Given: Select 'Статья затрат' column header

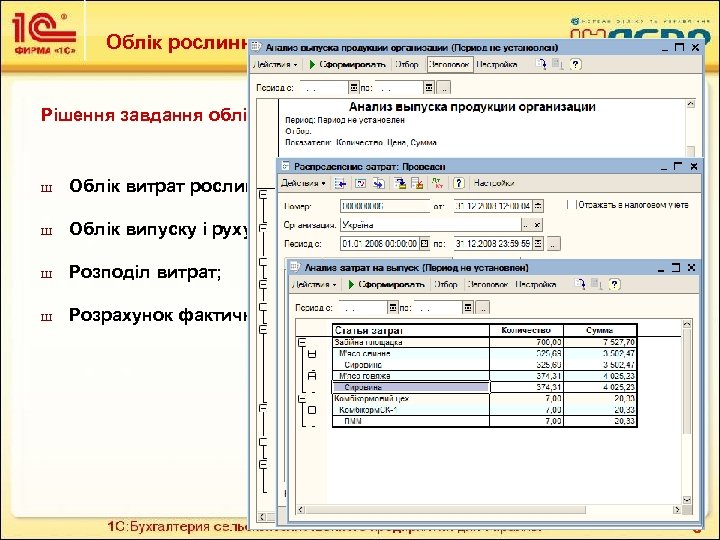Looking at the screenshot, I should 411,330.
